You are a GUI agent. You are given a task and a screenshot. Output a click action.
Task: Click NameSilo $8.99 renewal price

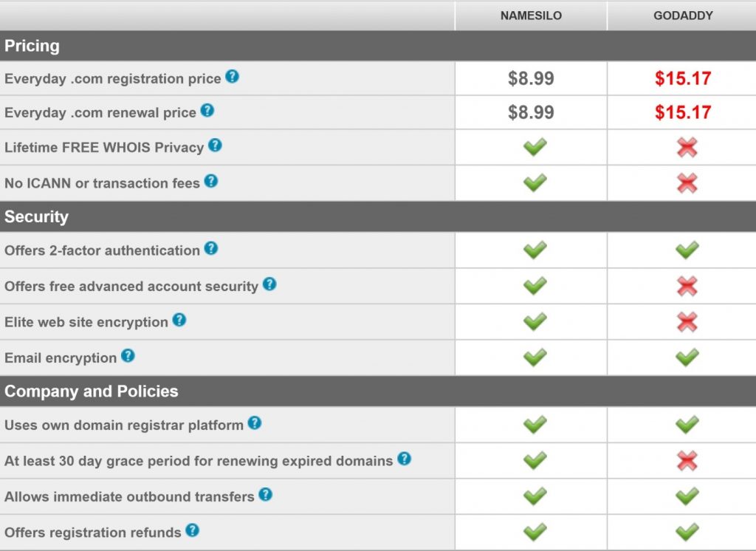point(531,112)
